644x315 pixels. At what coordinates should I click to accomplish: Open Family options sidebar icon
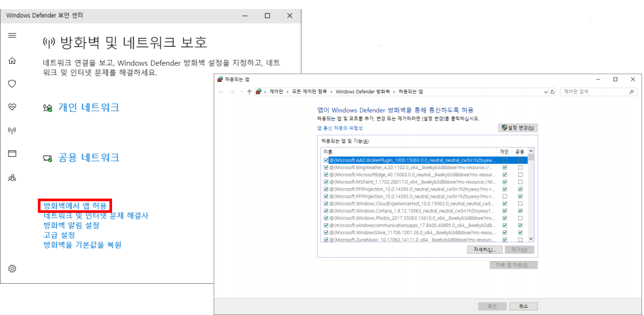(12, 177)
